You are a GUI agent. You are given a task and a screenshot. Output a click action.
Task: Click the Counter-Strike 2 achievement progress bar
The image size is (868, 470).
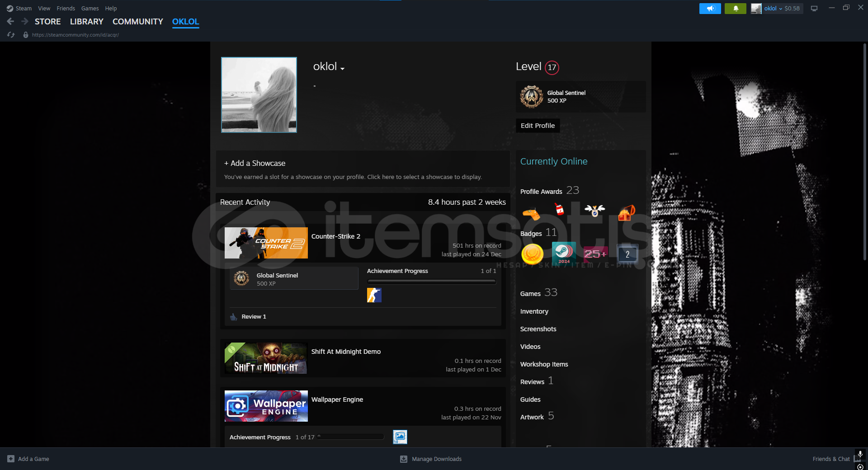tap(432, 282)
